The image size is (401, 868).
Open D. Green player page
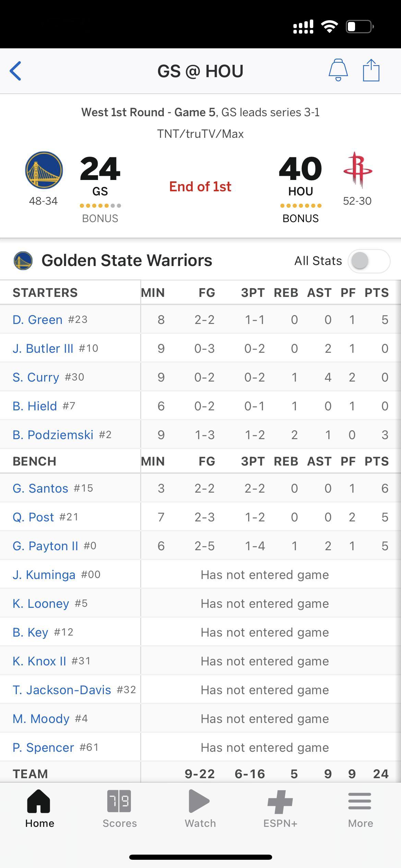38,320
